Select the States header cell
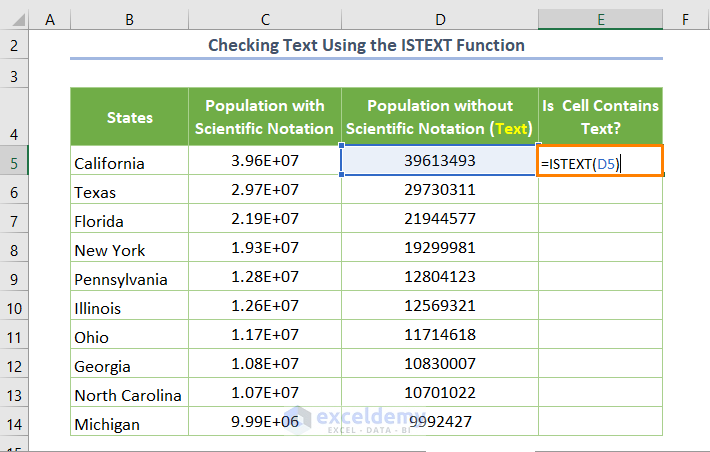 click(129, 117)
